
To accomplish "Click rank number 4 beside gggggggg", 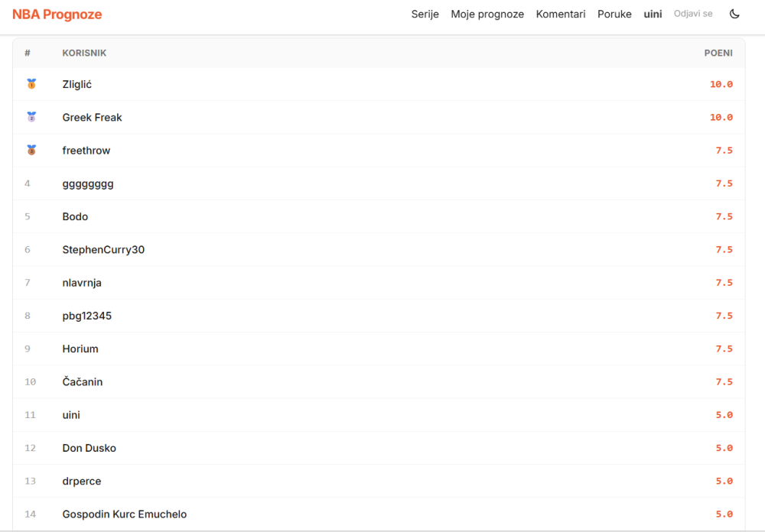I will pyautogui.click(x=28, y=184).
